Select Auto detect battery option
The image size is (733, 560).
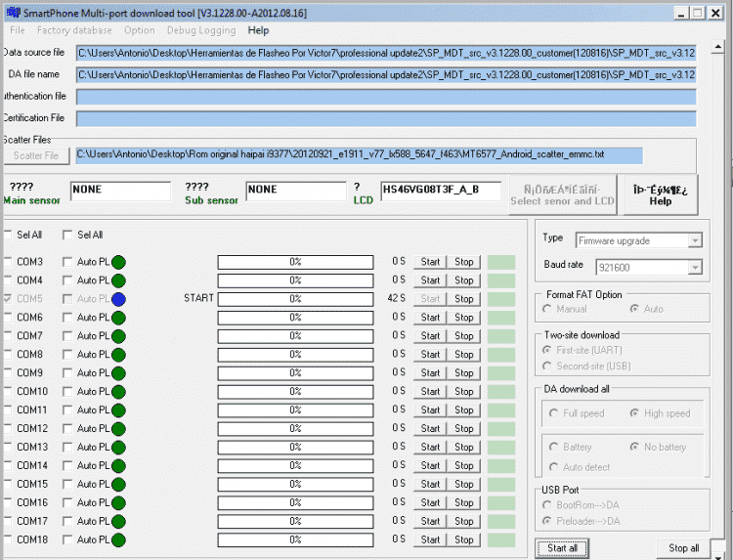553,467
